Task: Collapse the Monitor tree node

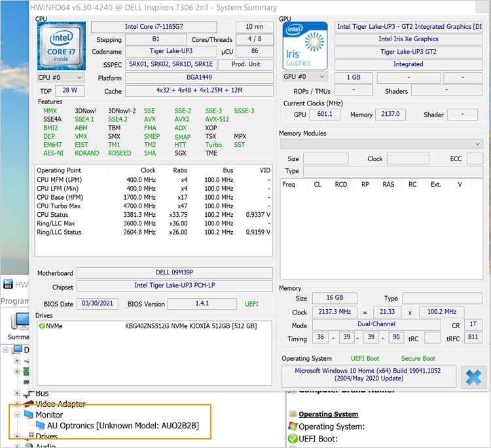Action: coord(16,415)
